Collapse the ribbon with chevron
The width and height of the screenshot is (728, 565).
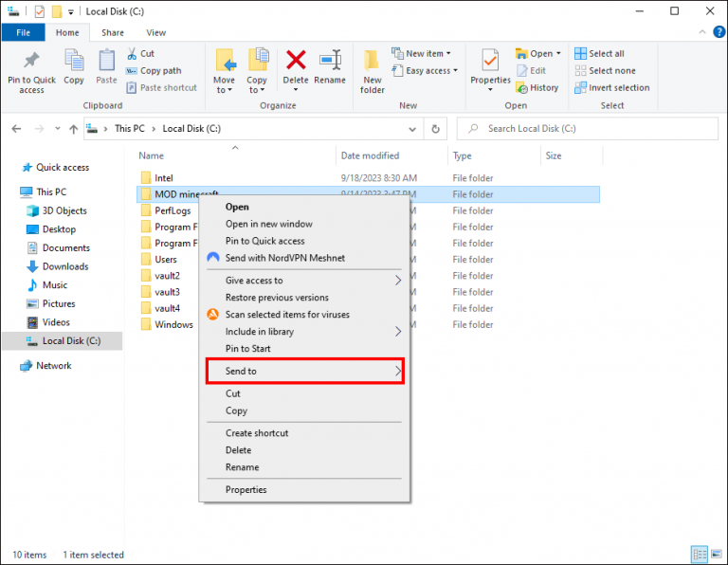(x=702, y=32)
